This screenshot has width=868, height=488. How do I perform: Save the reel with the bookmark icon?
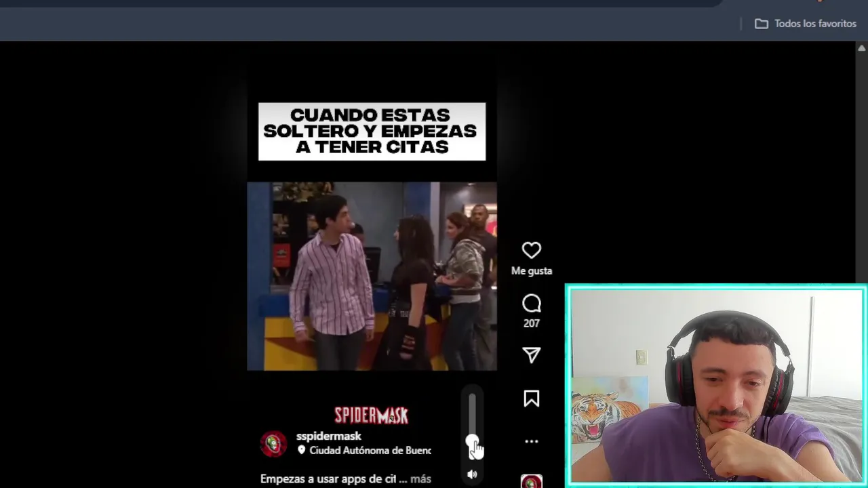[532, 399]
